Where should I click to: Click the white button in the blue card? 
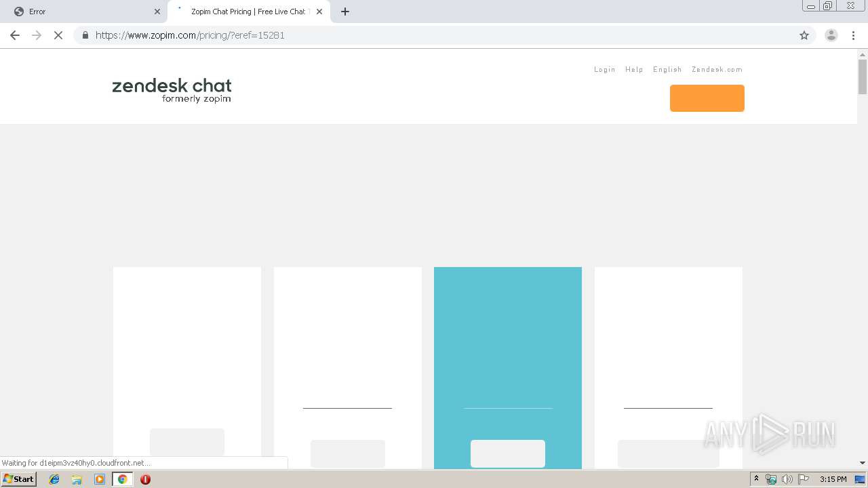click(x=508, y=453)
